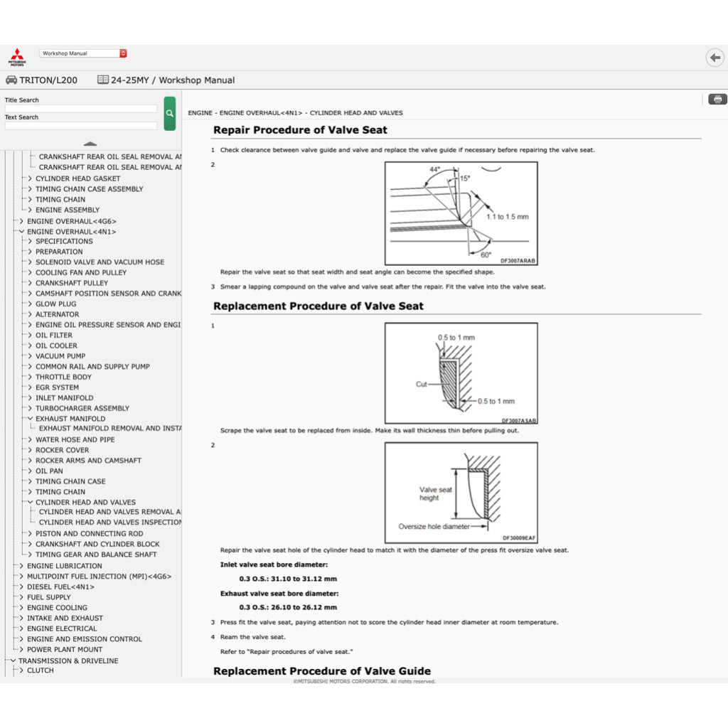Image resolution: width=728 pixels, height=728 pixels.
Task: Click the back arrow button
Action: (x=714, y=58)
